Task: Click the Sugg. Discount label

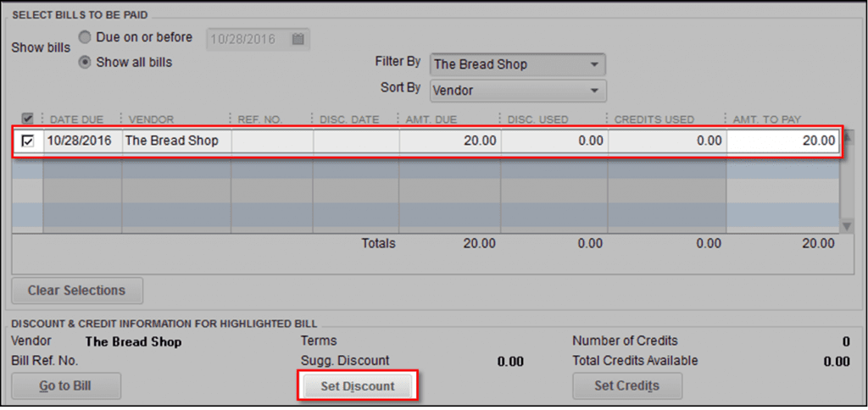Action: point(345,361)
